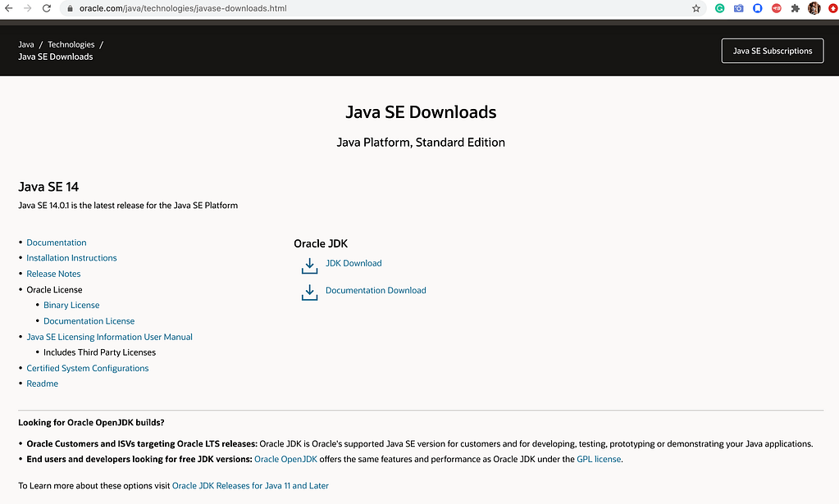Click the browser forward arrow
Image resolution: width=839 pixels, height=504 pixels.
tap(27, 8)
